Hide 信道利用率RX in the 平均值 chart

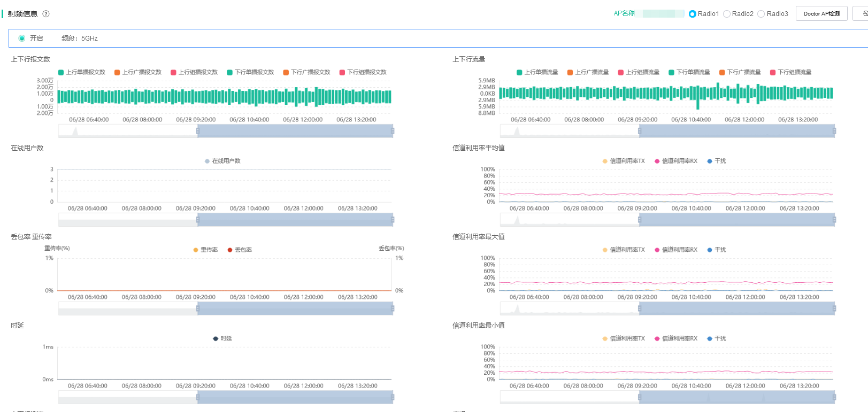676,161
